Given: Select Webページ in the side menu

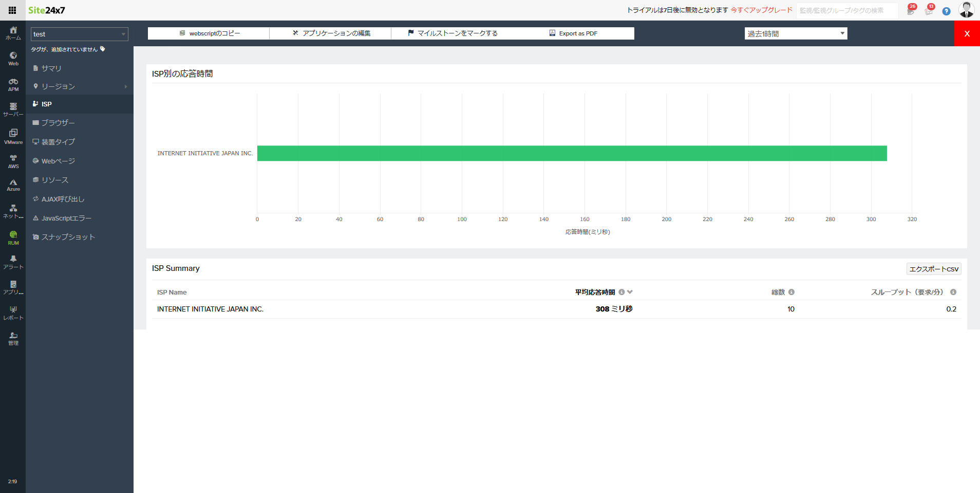Looking at the screenshot, I should pyautogui.click(x=80, y=161).
